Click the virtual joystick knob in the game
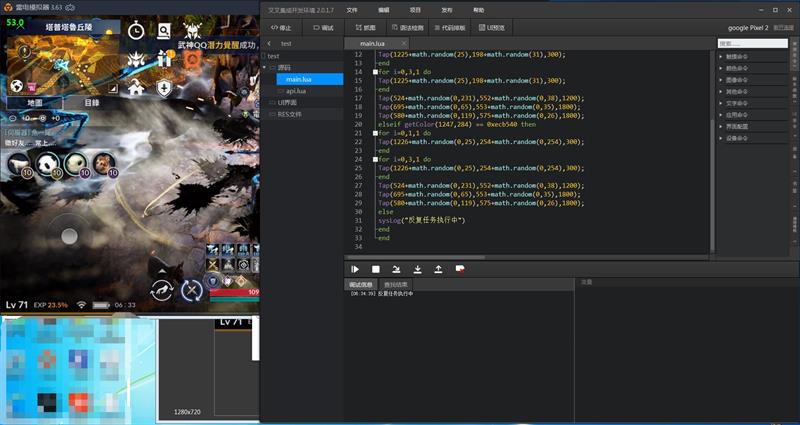This screenshot has height=425, width=800. (x=69, y=236)
